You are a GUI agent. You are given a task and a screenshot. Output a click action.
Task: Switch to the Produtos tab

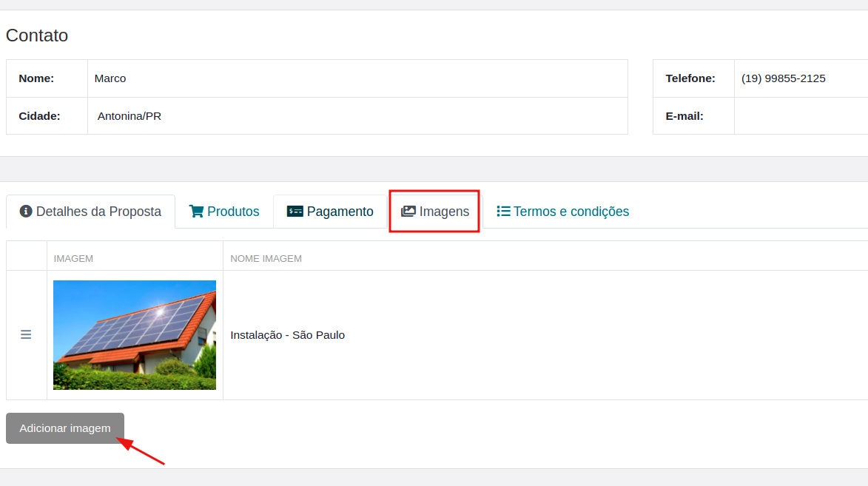tap(224, 212)
